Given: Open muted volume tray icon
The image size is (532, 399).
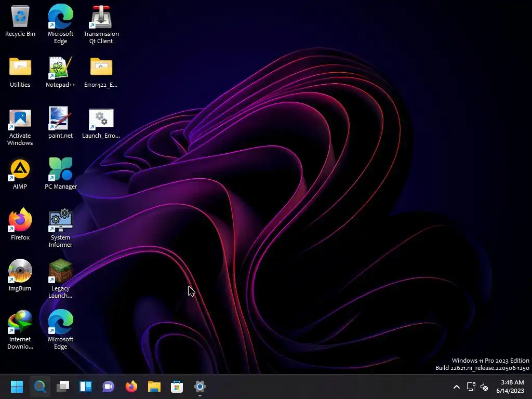Looking at the screenshot, I should pyautogui.click(x=484, y=387).
